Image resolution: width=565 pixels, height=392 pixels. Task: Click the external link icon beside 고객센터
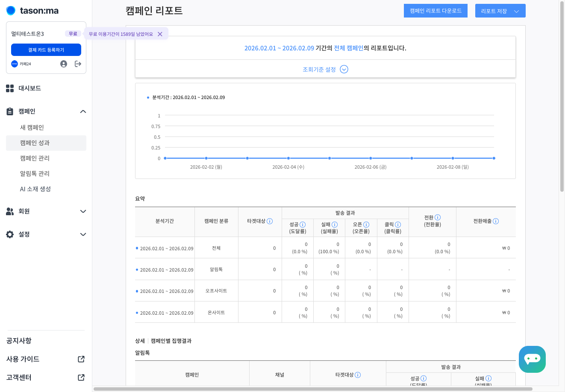81,377
